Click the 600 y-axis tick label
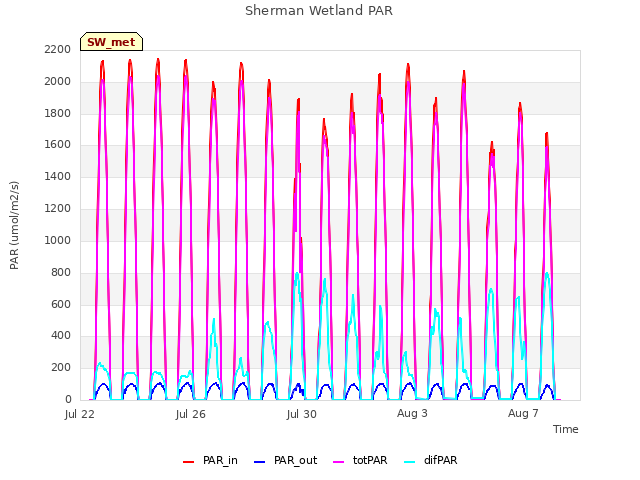Image resolution: width=640 pixels, height=480 pixels. tap(61, 304)
